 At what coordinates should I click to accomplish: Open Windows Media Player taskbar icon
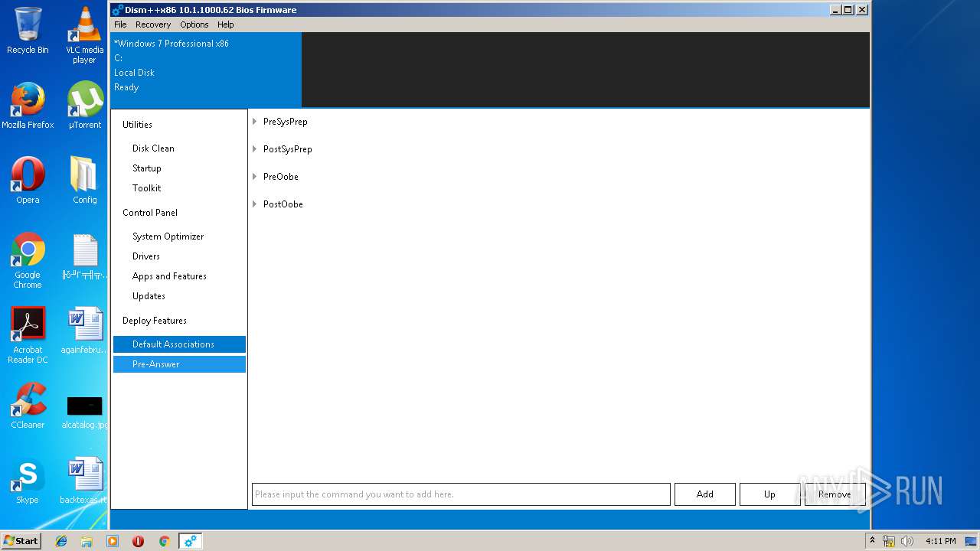(x=113, y=541)
